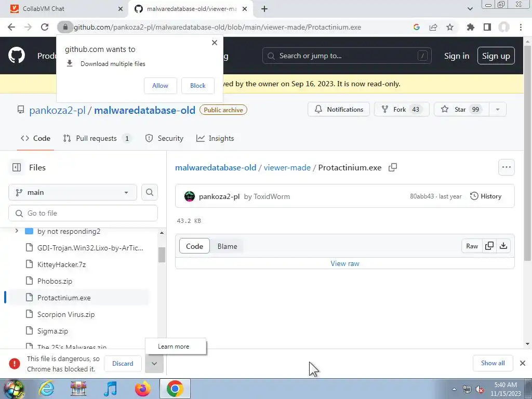Click Show all downloads
This screenshot has height=399, width=532.
[x=493, y=363]
